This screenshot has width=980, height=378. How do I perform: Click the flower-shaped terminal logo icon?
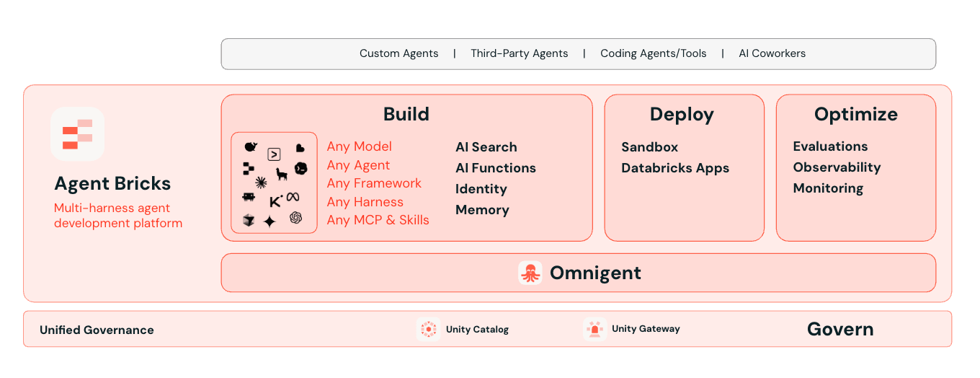[x=301, y=168]
